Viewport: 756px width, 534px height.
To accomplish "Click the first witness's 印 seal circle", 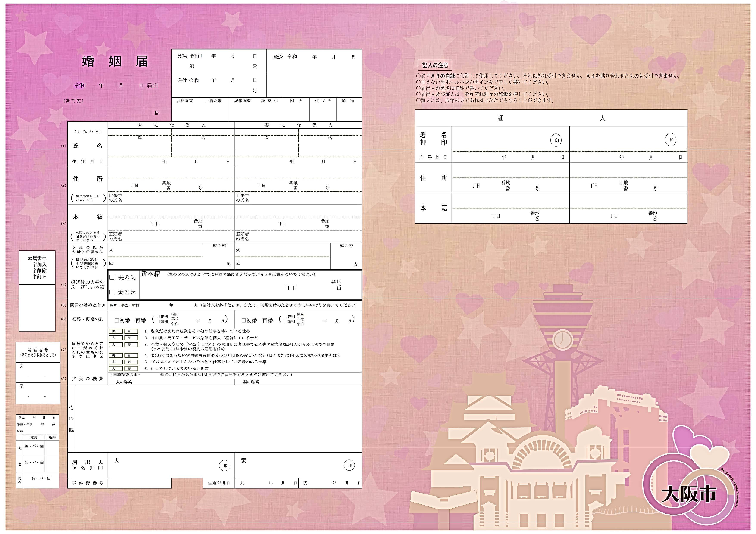I will (556, 140).
